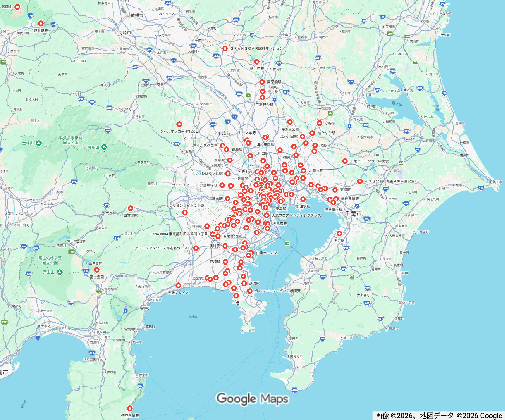
Task: Click the 木更津市 label
Action: (314, 270)
